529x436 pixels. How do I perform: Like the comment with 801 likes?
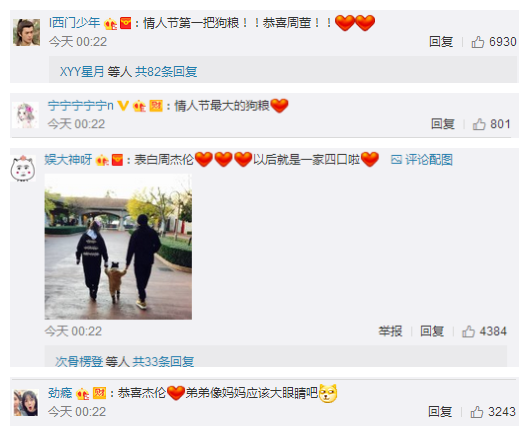click(x=479, y=124)
